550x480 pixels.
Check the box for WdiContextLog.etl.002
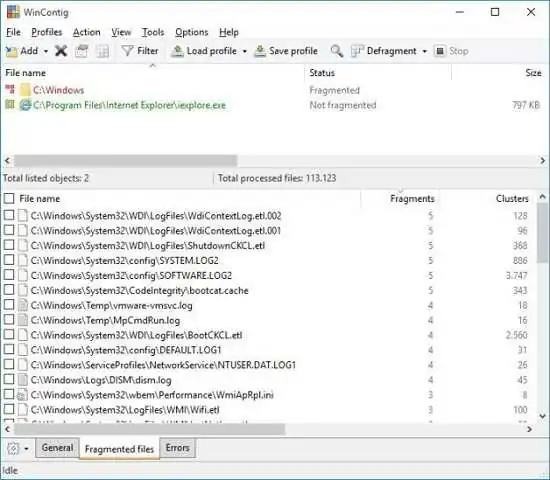point(9,215)
